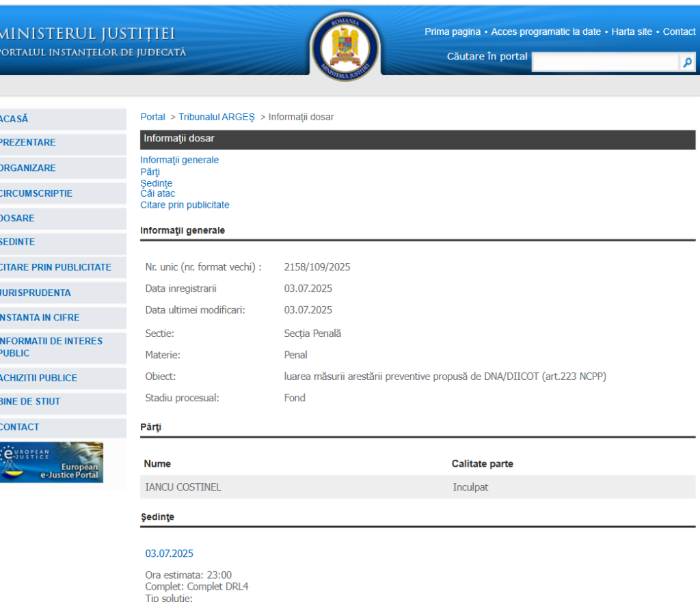
Task: Select ORGANIZARE sidebar menu item
Action: coord(63,168)
